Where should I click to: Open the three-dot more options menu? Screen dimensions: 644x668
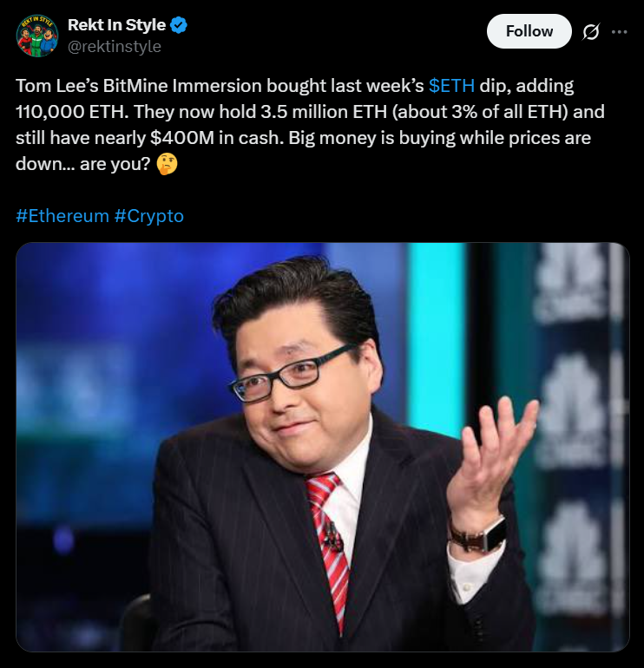[x=619, y=31]
